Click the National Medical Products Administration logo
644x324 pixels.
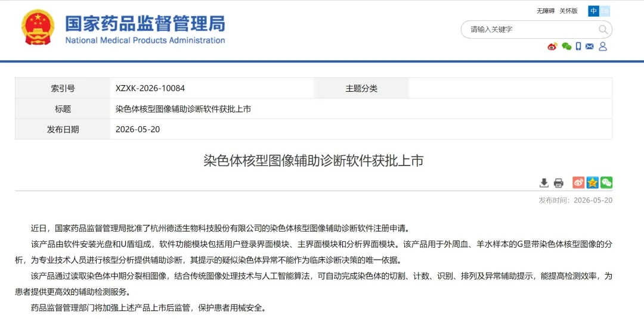[145, 29]
